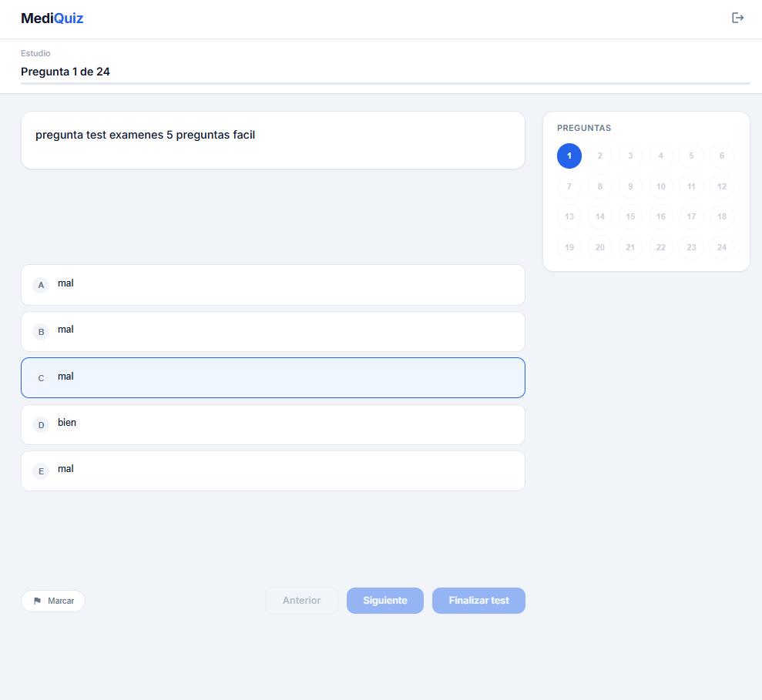Navigate to question 10
The height and width of the screenshot is (700, 762).
pos(660,186)
